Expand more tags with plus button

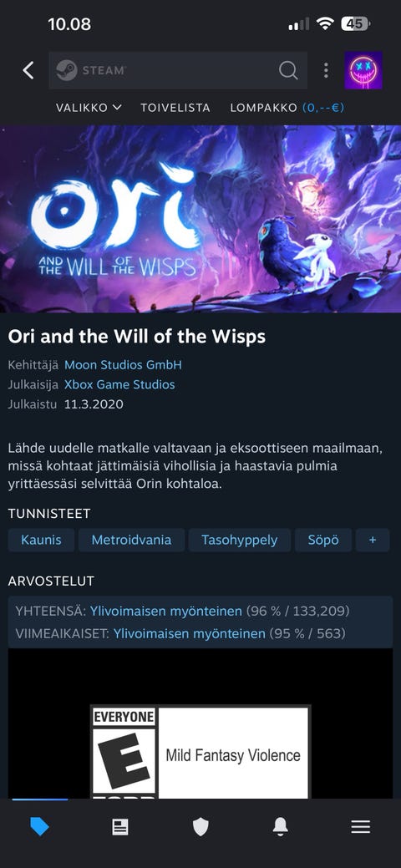373,540
